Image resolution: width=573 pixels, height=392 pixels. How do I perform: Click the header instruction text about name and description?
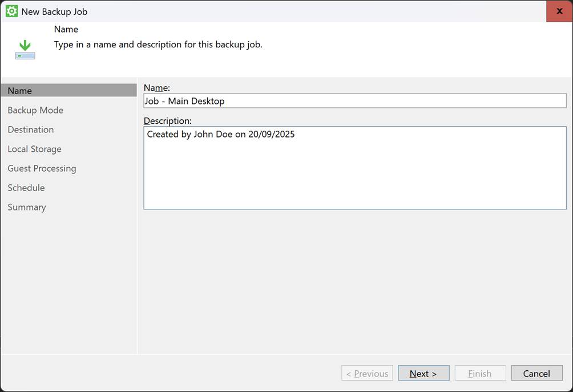tap(158, 45)
